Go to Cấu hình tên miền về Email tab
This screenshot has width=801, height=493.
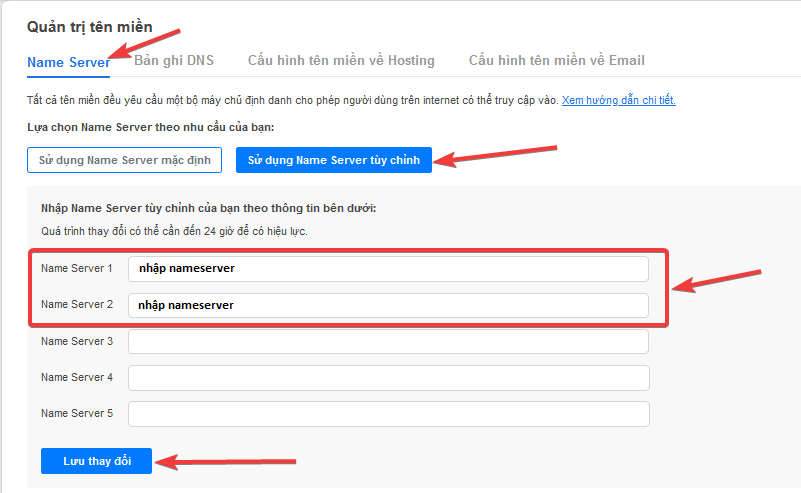556,60
